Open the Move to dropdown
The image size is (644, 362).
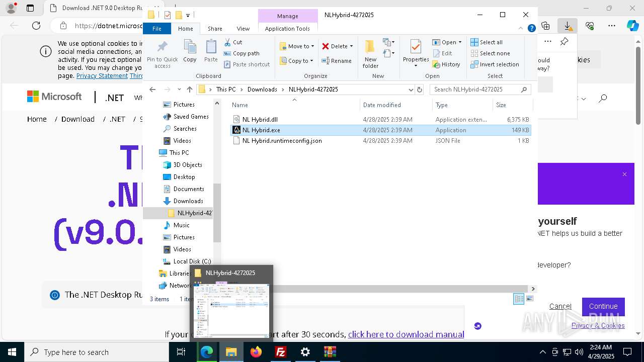[x=297, y=46]
